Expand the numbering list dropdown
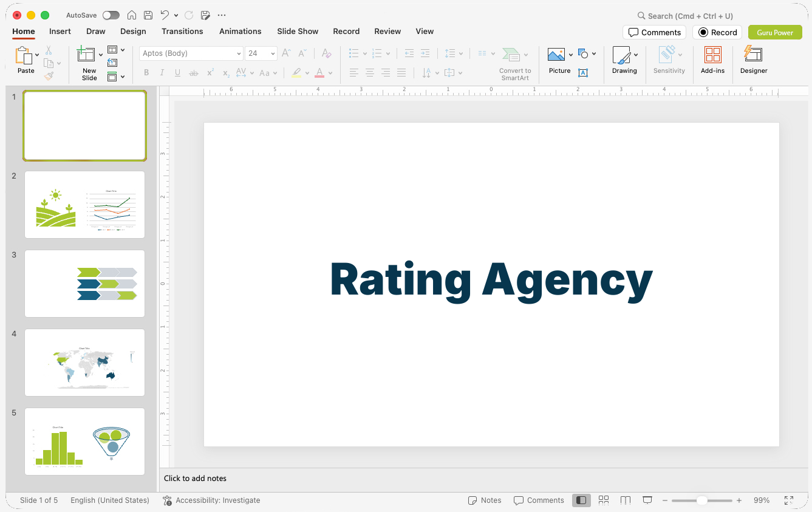The height and width of the screenshot is (512, 812). pyautogui.click(x=387, y=53)
